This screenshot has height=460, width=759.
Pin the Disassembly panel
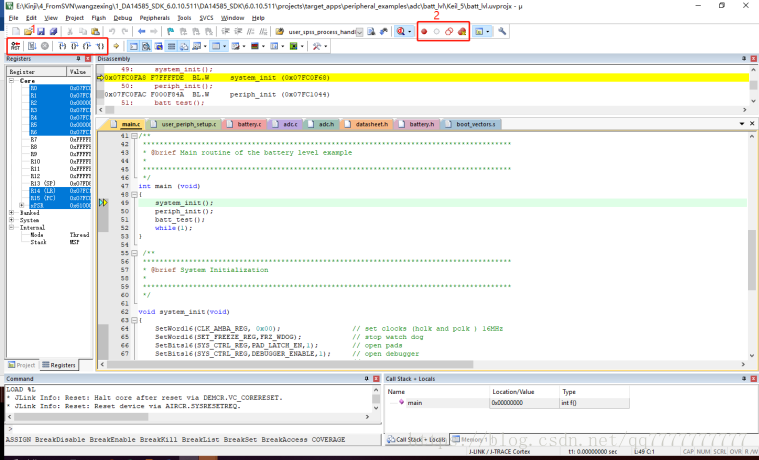click(744, 59)
